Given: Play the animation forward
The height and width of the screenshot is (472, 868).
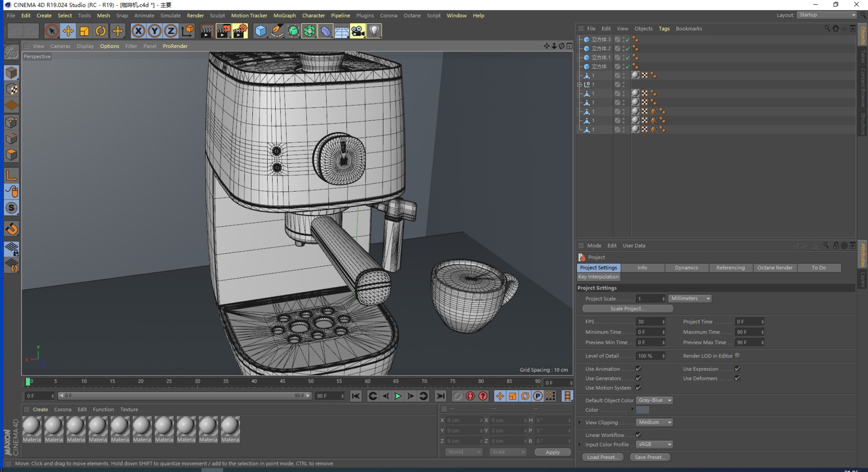Looking at the screenshot, I should [398, 396].
